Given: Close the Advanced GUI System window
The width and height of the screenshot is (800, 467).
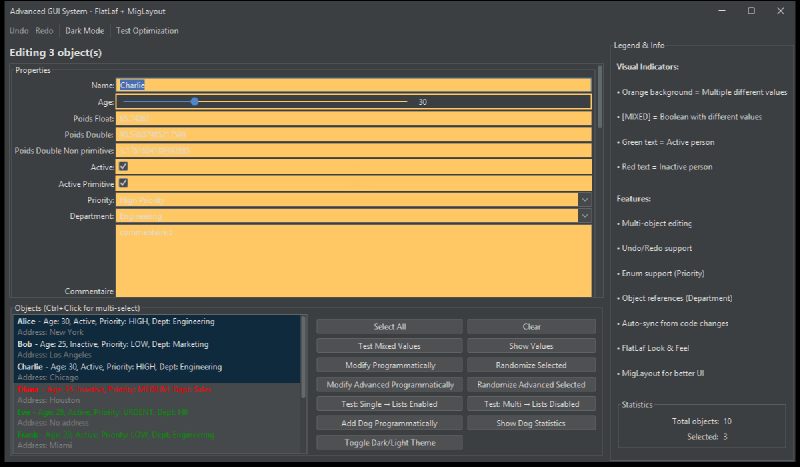Looking at the screenshot, I should 781,11.
